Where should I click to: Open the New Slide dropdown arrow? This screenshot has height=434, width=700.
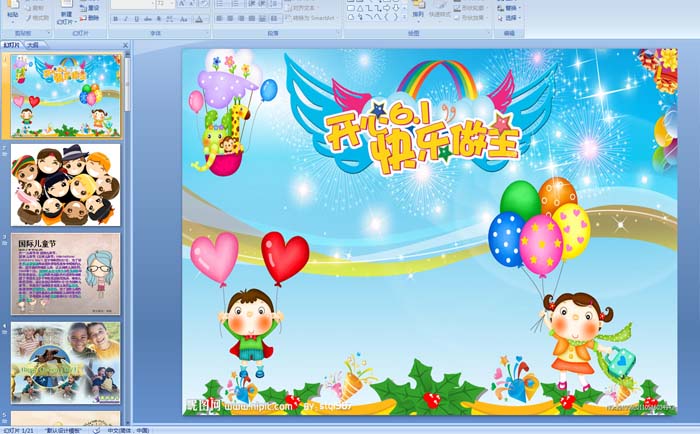point(76,21)
